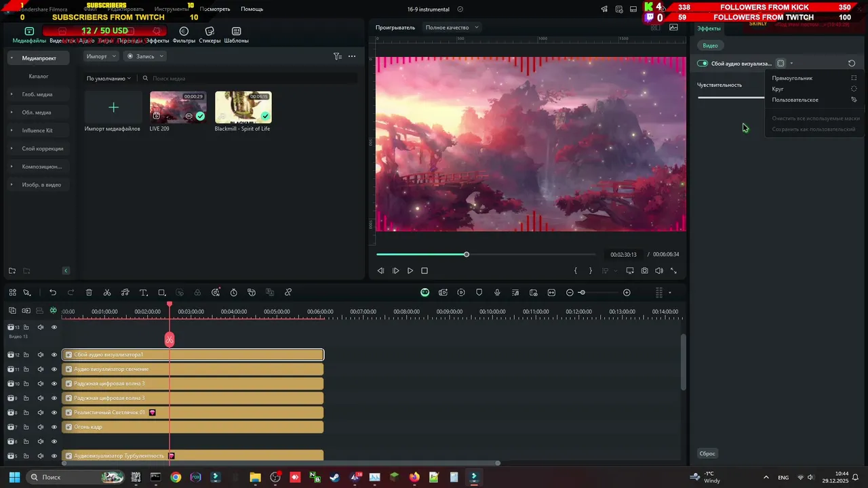
Task: Click the Сброс reset button
Action: pyautogui.click(x=707, y=453)
